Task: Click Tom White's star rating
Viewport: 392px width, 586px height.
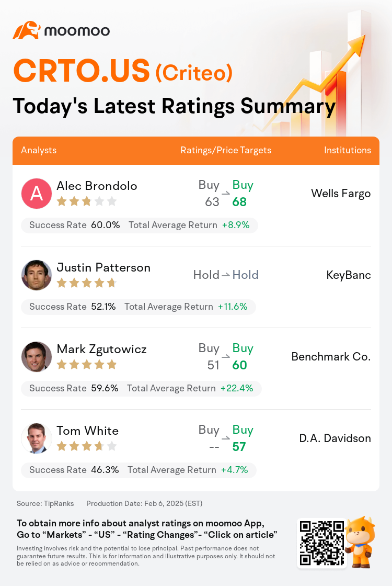Action: [87, 446]
